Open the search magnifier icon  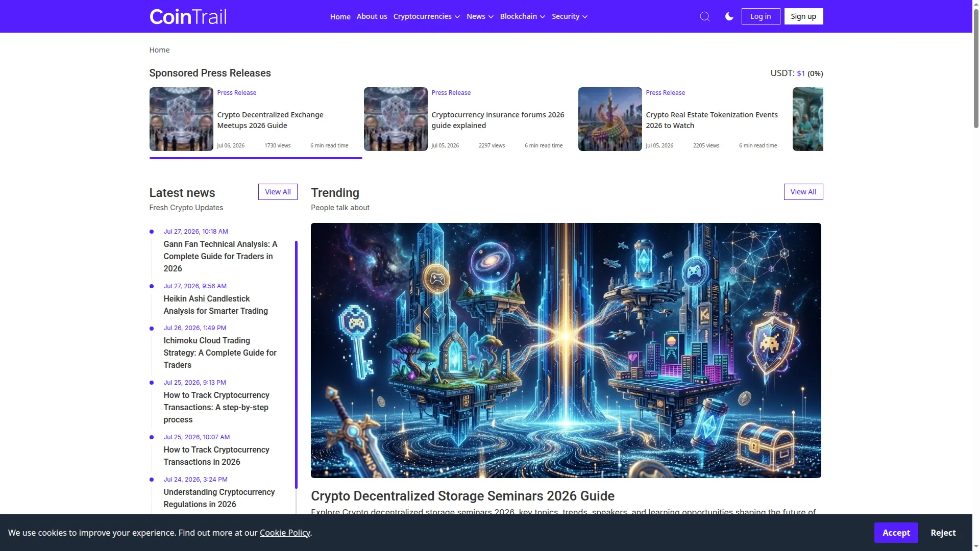point(704,16)
